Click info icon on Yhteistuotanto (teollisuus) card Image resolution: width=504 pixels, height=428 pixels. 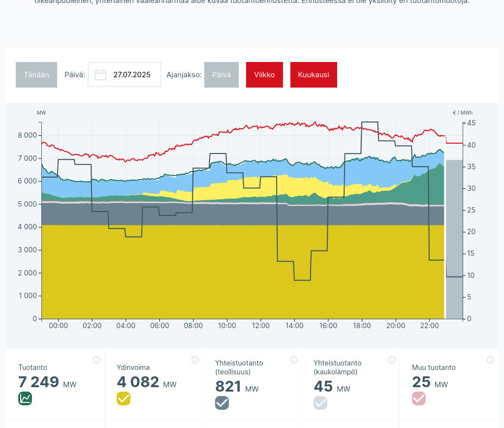293,360
